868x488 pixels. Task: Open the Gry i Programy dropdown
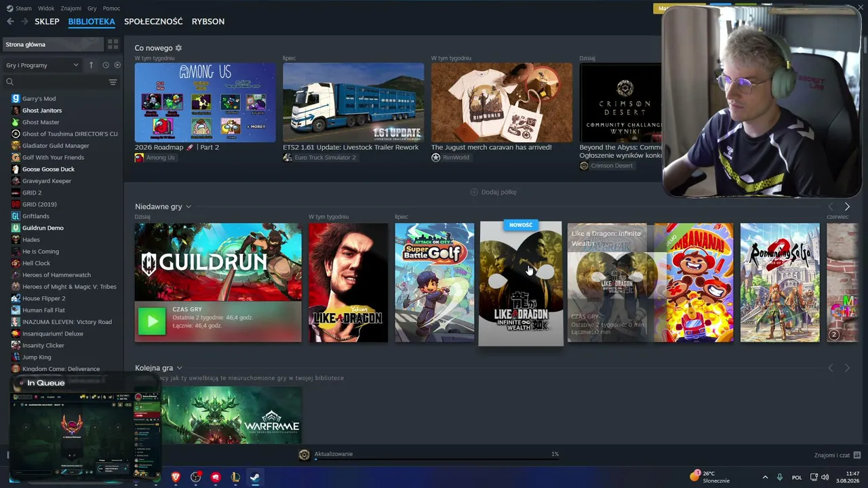[42, 65]
